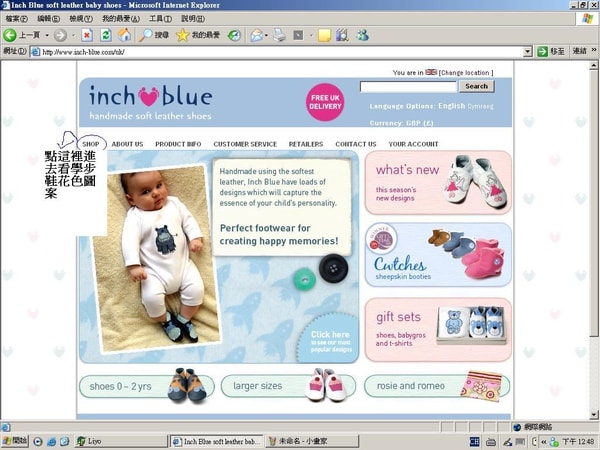Go to the Home page icon
Viewport: 600px width, 450px height.
(x=124, y=35)
